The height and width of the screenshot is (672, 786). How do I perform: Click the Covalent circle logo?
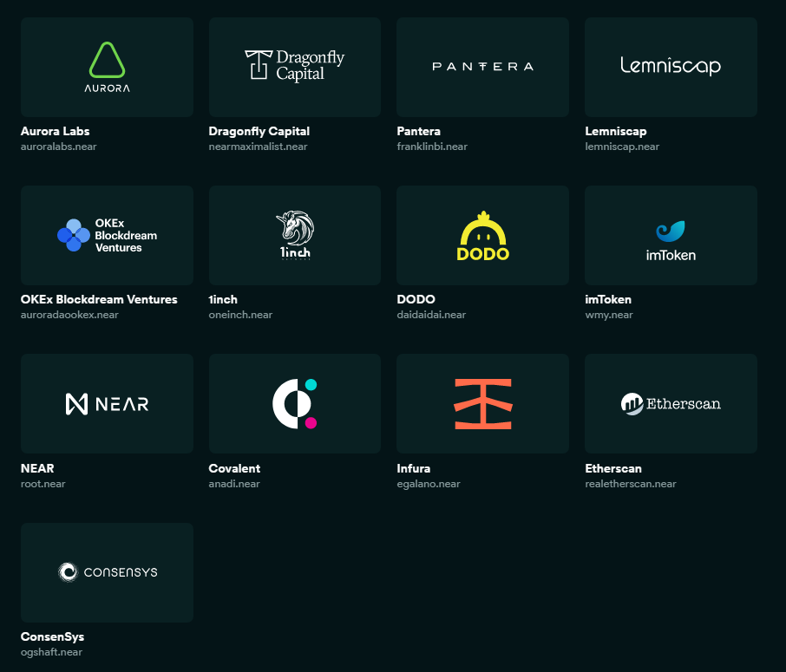[295, 404]
